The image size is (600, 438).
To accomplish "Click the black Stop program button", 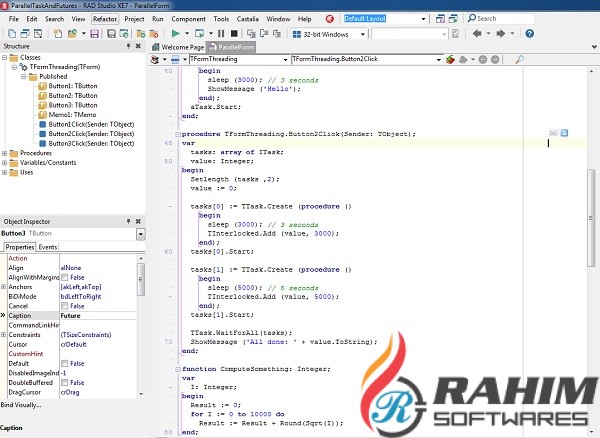I will (x=234, y=34).
